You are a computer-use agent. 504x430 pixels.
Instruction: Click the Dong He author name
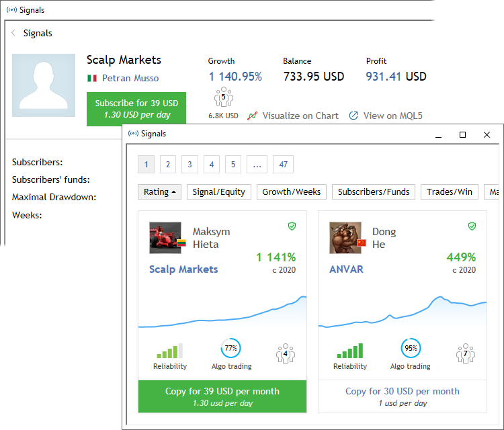(384, 238)
